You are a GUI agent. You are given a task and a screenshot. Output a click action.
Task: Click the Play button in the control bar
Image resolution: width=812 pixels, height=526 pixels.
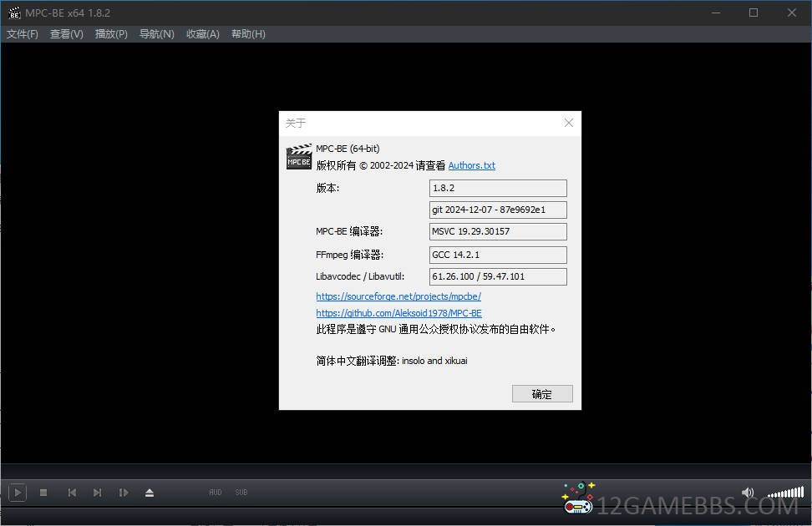(x=18, y=493)
